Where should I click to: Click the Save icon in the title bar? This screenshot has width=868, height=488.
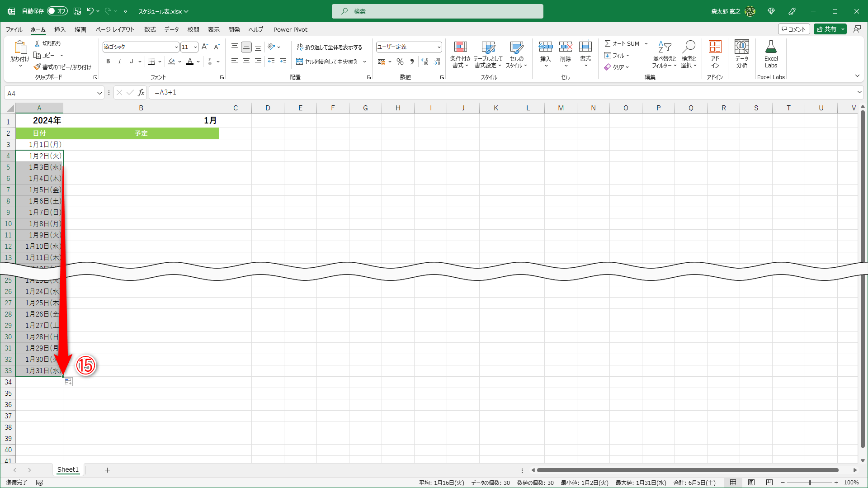click(77, 11)
